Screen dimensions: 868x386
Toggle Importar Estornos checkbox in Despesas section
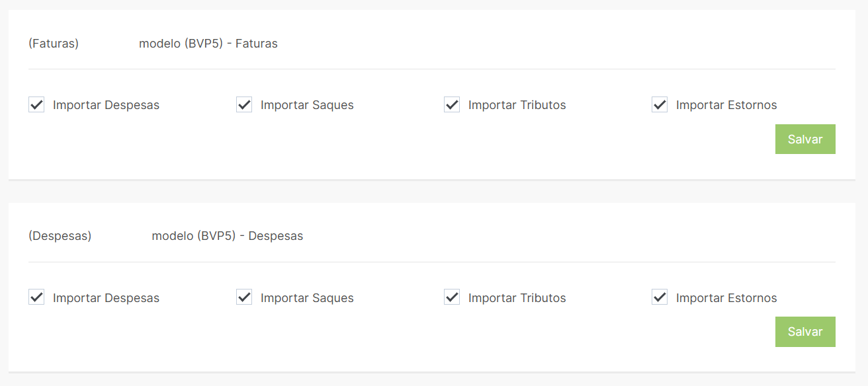[660, 297]
